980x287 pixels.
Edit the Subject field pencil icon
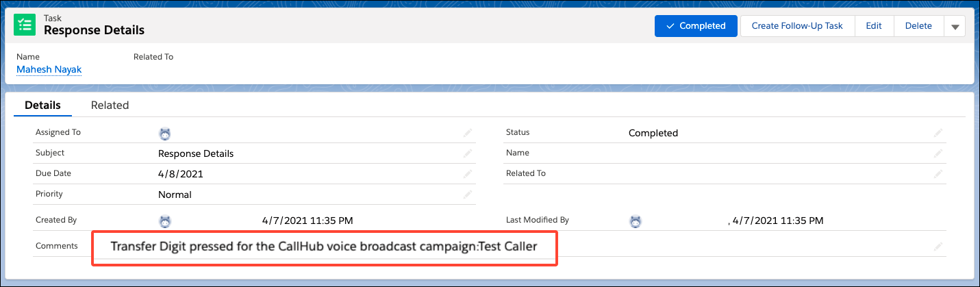pos(468,153)
